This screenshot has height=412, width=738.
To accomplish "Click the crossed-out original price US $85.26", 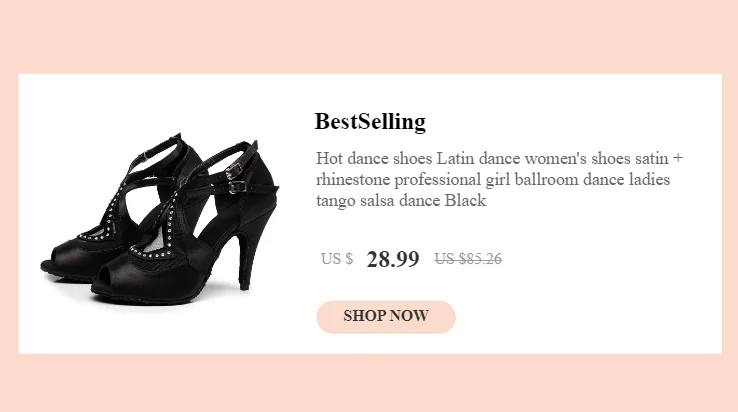I will (x=468, y=259).
